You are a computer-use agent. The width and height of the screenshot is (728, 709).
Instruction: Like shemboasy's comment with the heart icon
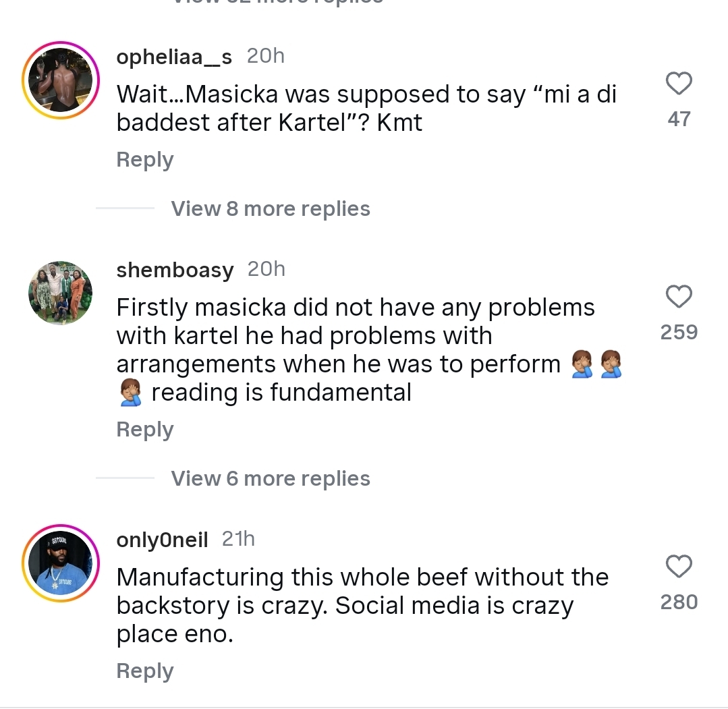point(679,297)
